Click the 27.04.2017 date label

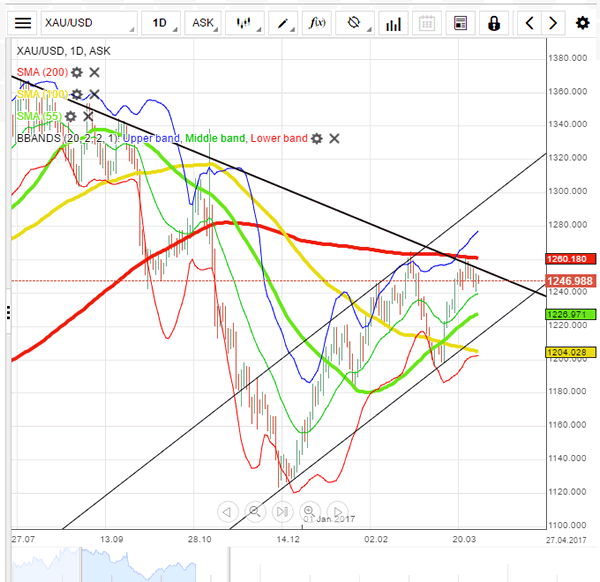pos(566,540)
